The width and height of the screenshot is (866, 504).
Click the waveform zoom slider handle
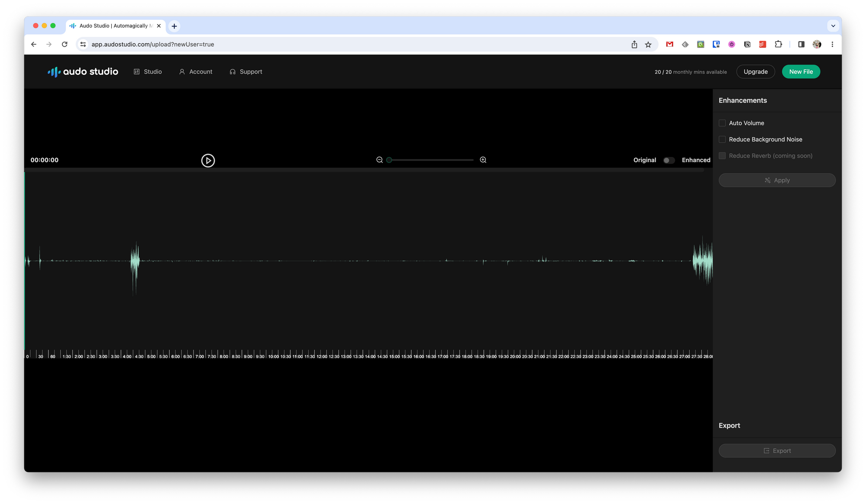[389, 160]
